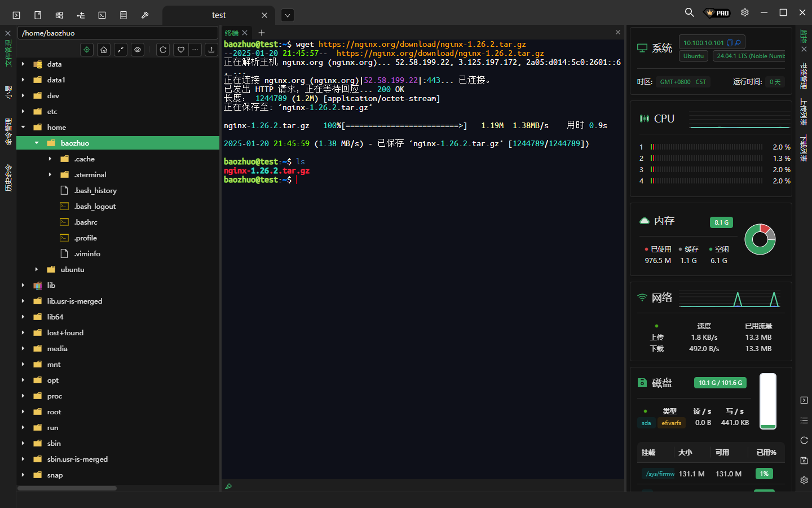Click the magnifier icon beside the IP address
The width and height of the screenshot is (812, 508).
[738, 43]
